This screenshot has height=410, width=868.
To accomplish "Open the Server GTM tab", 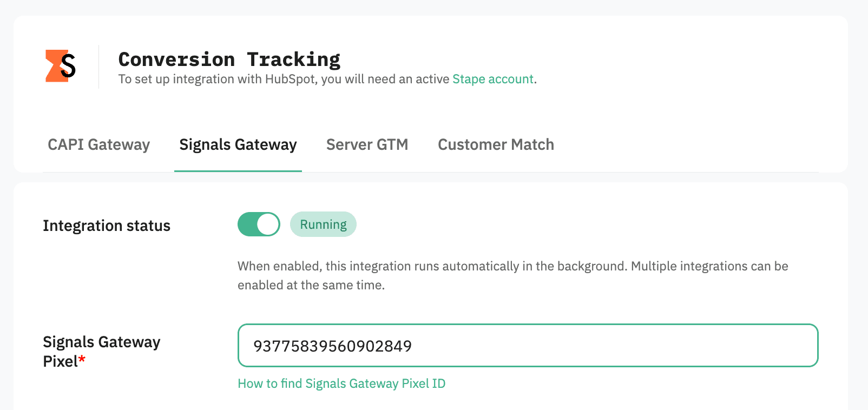I will pos(367,144).
